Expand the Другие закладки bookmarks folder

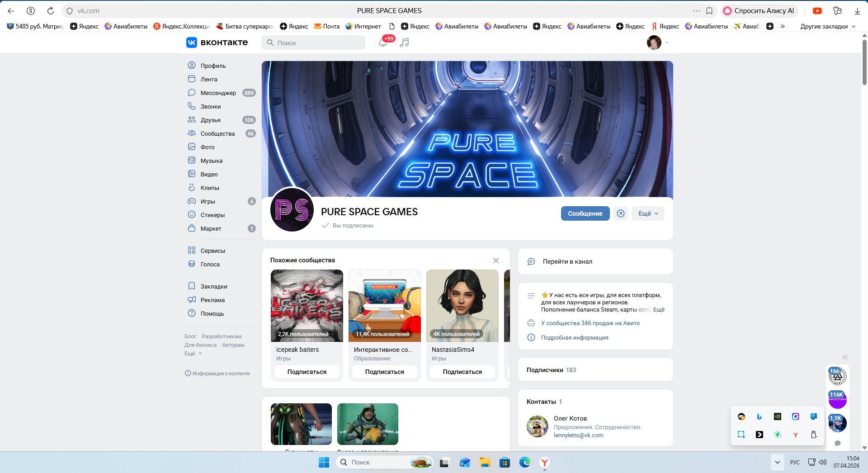(828, 26)
